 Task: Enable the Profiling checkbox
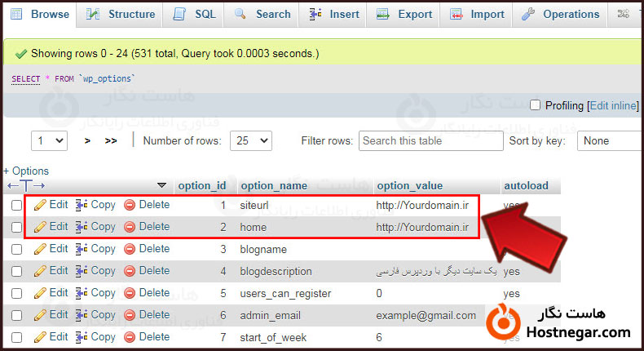click(x=536, y=105)
